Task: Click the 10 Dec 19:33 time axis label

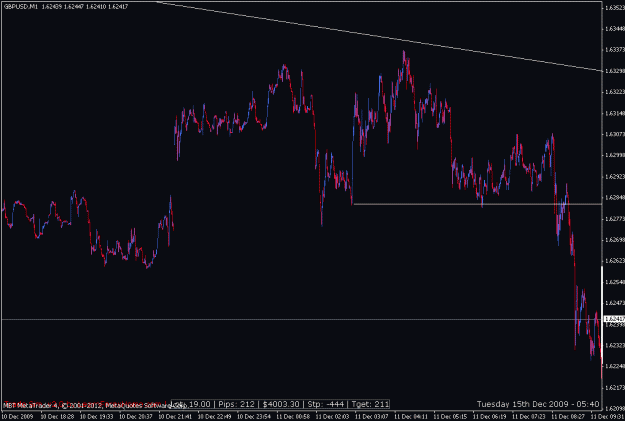Action: tap(96, 416)
